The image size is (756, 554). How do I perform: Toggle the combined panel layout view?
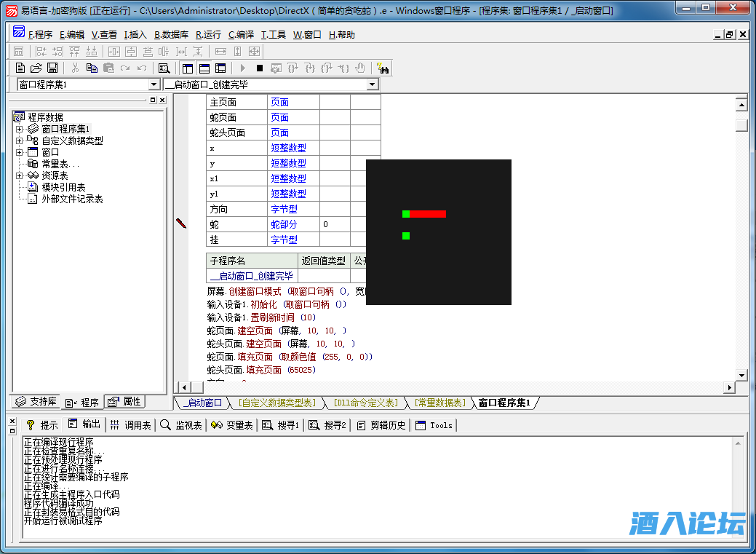coord(220,68)
